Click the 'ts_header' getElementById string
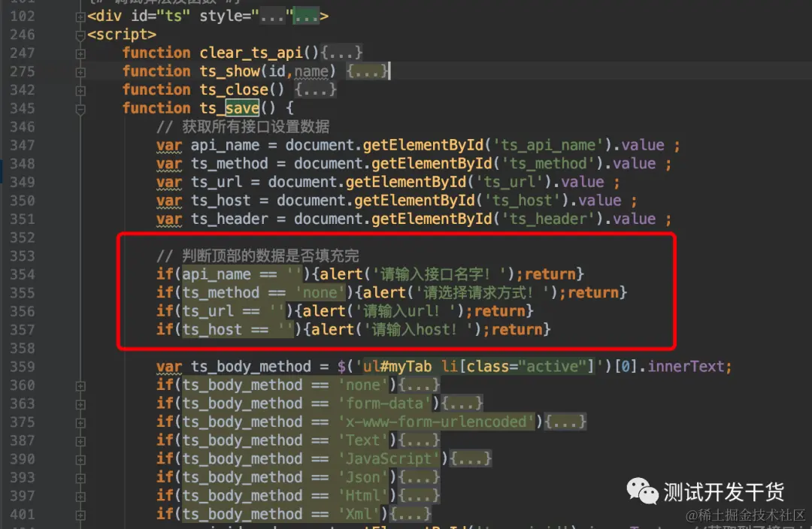 point(548,219)
